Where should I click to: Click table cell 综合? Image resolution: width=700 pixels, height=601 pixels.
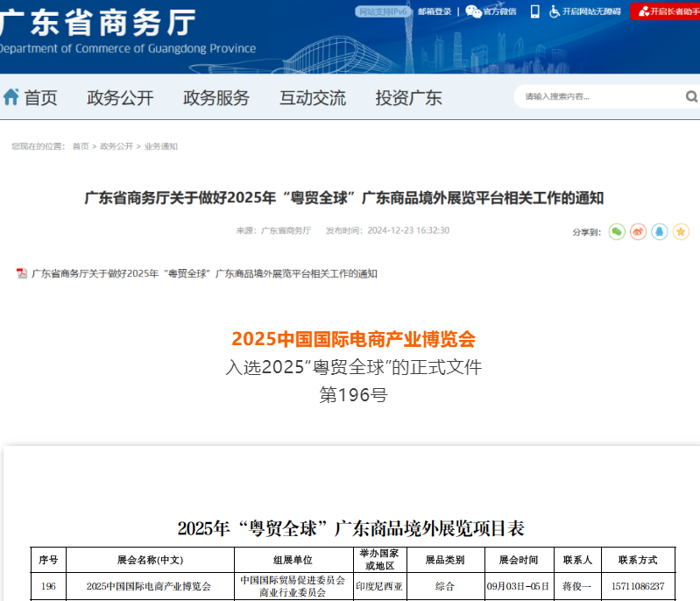(x=445, y=586)
